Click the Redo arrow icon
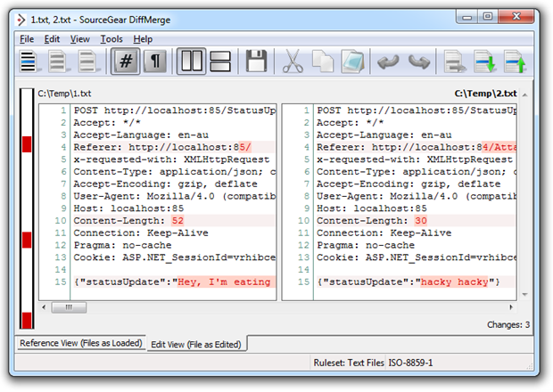The width and height of the screenshot is (553, 392). [419, 62]
